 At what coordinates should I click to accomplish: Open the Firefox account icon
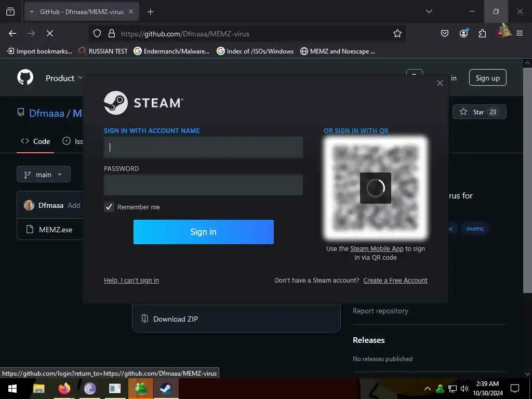pos(463,33)
